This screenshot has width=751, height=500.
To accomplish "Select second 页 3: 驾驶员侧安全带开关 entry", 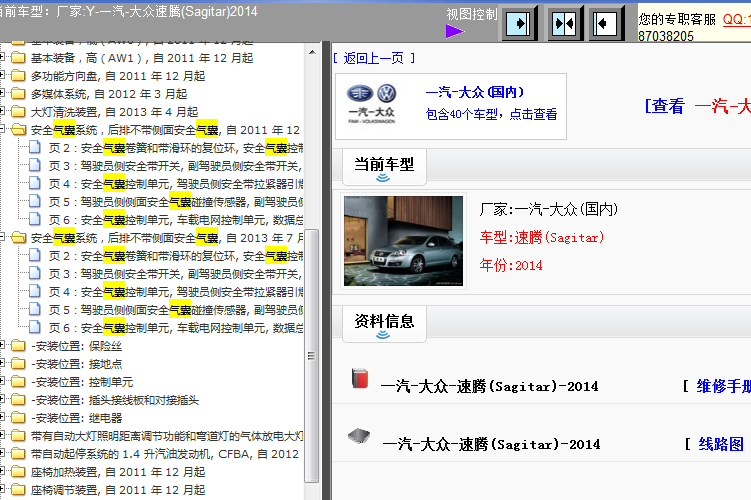I will [175, 274].
